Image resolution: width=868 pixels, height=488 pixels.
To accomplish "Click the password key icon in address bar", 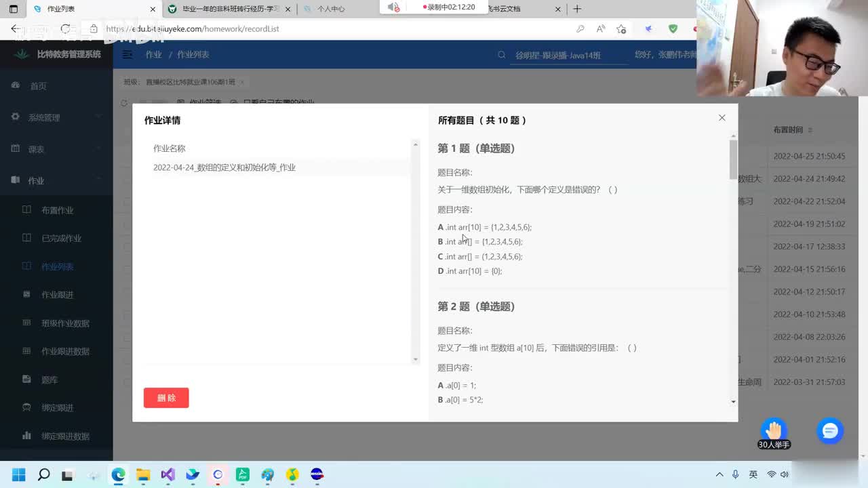I will click(580, 28).
